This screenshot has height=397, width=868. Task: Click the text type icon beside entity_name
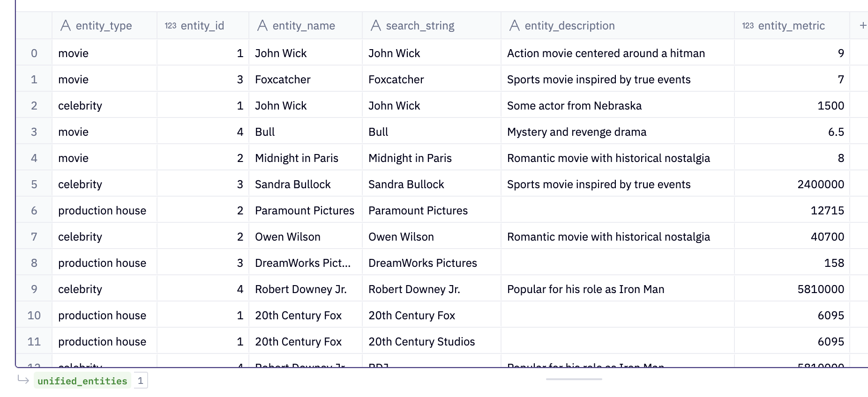pos(262,25)
